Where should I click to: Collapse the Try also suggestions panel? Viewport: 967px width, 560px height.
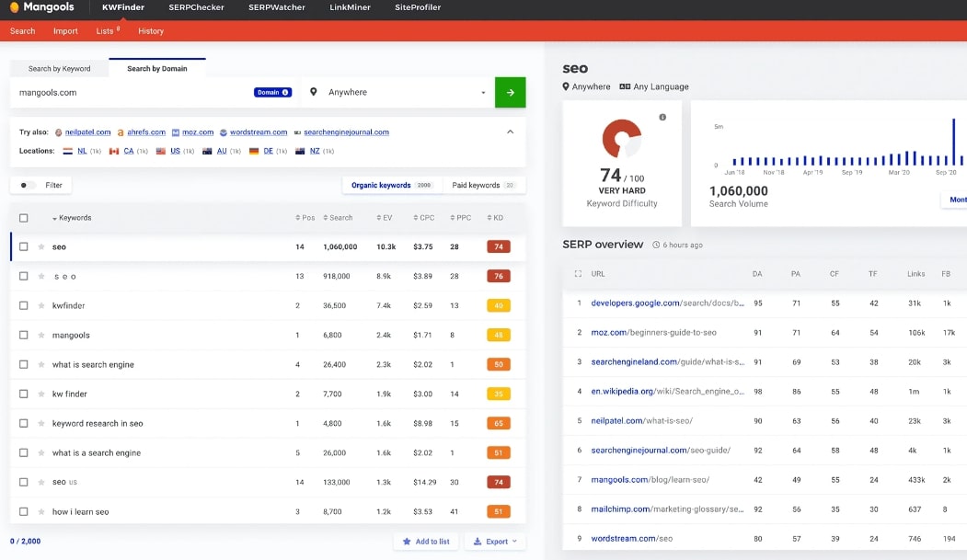point(510,131)
